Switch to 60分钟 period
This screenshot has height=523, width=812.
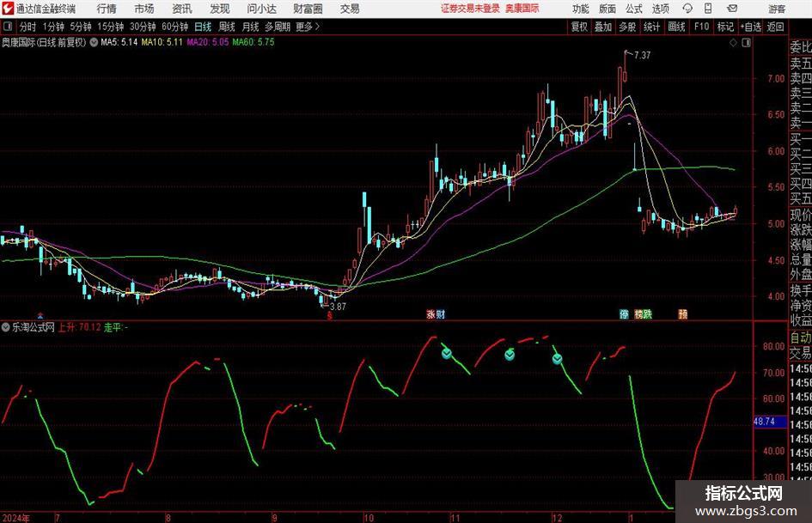pos(175,27)
